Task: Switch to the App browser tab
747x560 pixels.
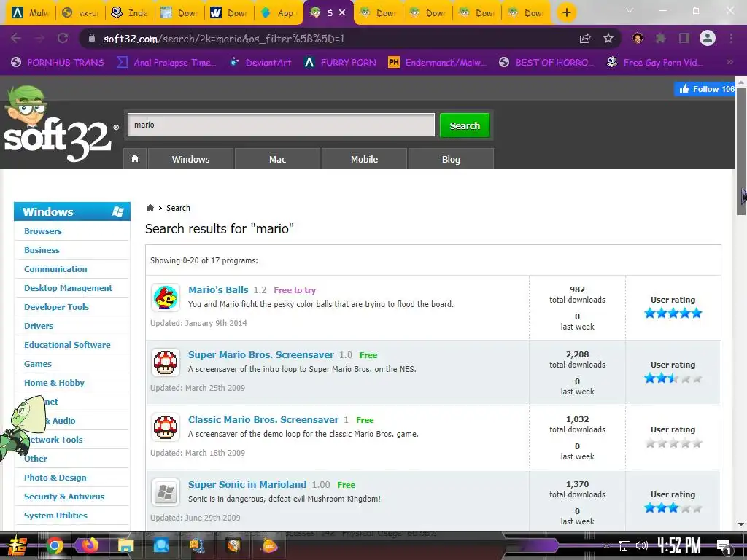Action: click(278, 13)
